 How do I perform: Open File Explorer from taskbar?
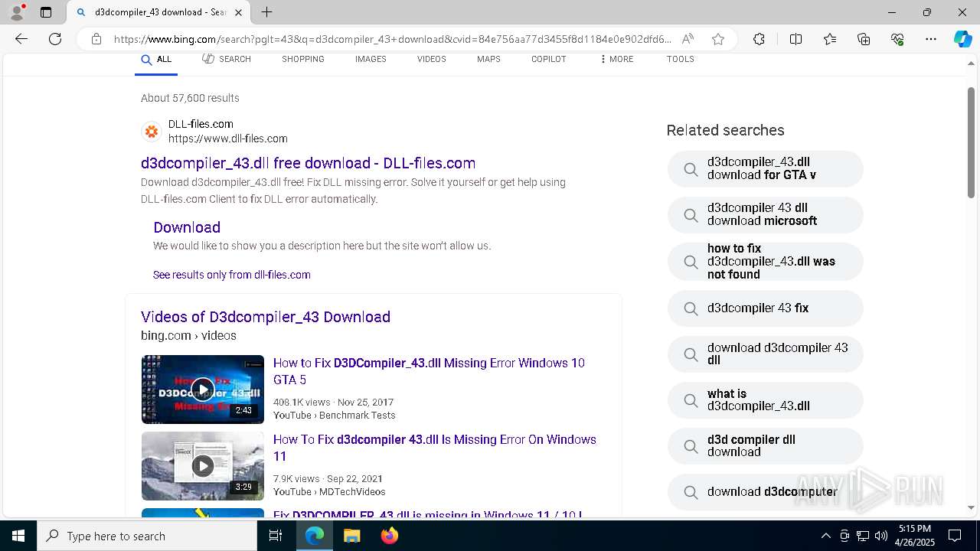tap(351, 536)
